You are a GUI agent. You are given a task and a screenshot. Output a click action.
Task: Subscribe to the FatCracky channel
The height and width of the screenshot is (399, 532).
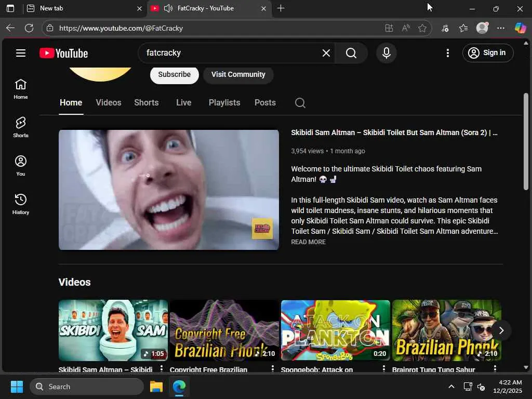pyautogui.click(x=175, y=74)
